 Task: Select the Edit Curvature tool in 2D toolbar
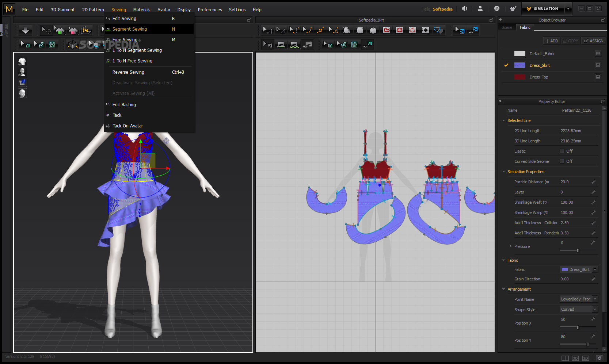[294, 30]
